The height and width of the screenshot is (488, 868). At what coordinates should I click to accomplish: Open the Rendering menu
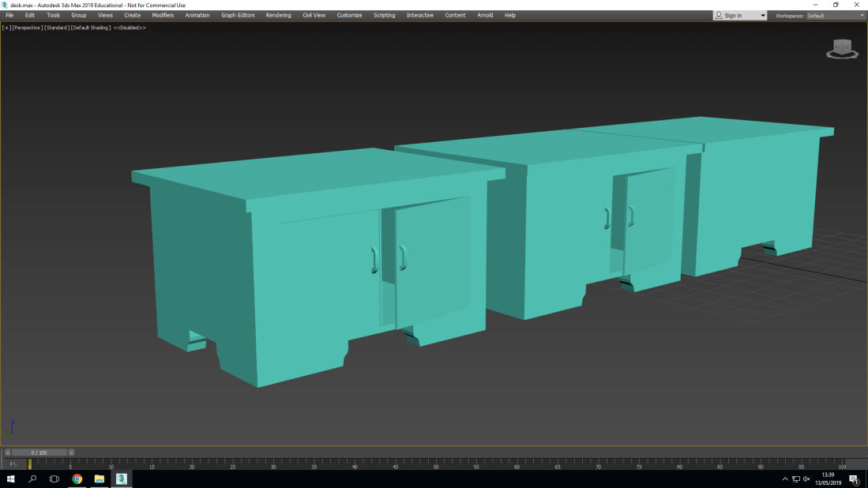coord(278,15)
